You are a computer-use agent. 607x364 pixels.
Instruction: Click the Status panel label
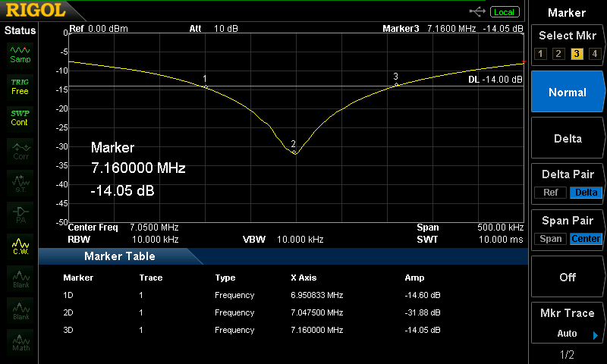pos(20,30)
